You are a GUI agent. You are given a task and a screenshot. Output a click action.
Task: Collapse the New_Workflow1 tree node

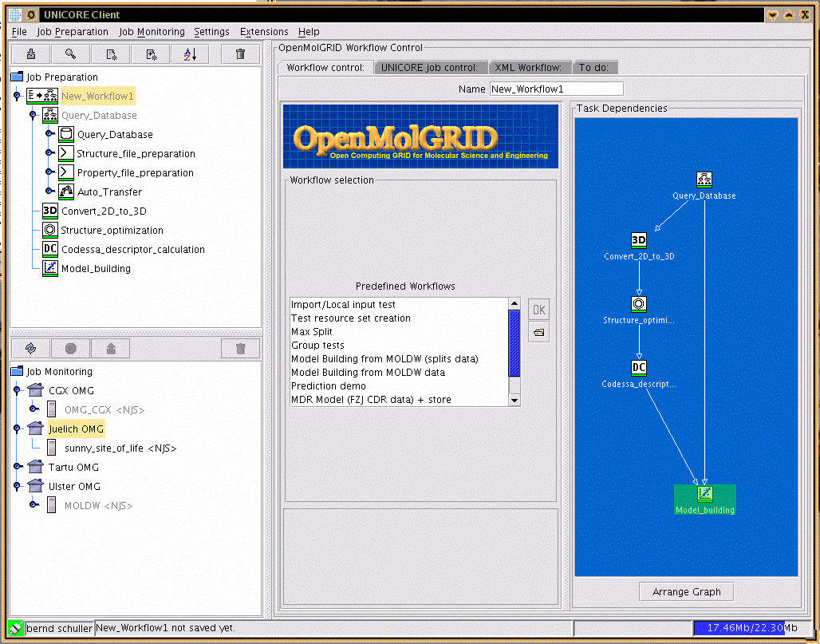[18, 96]
